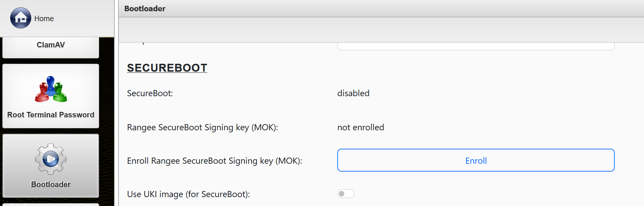Open the Root Terminal Password users icon
Viewport: 644px width, 206px height.
[x=51, y=89]
